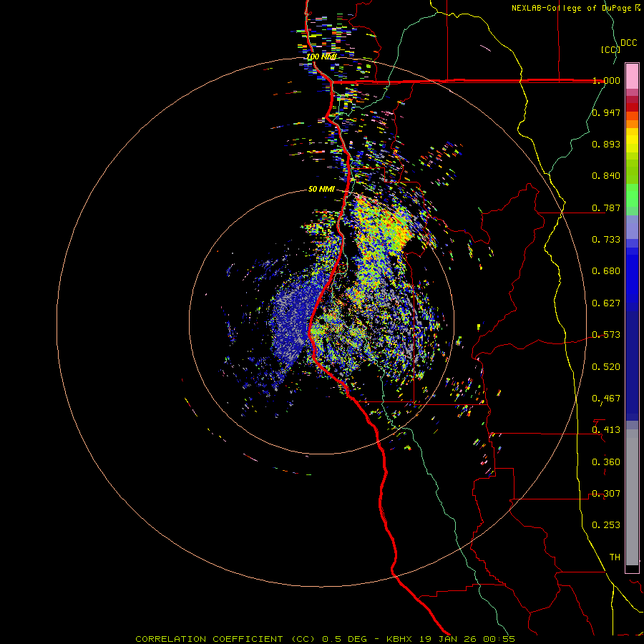Click the 1.000 value on the color scale
The image size is (644, 644).
pyautogui.click(x=606, y=80)
